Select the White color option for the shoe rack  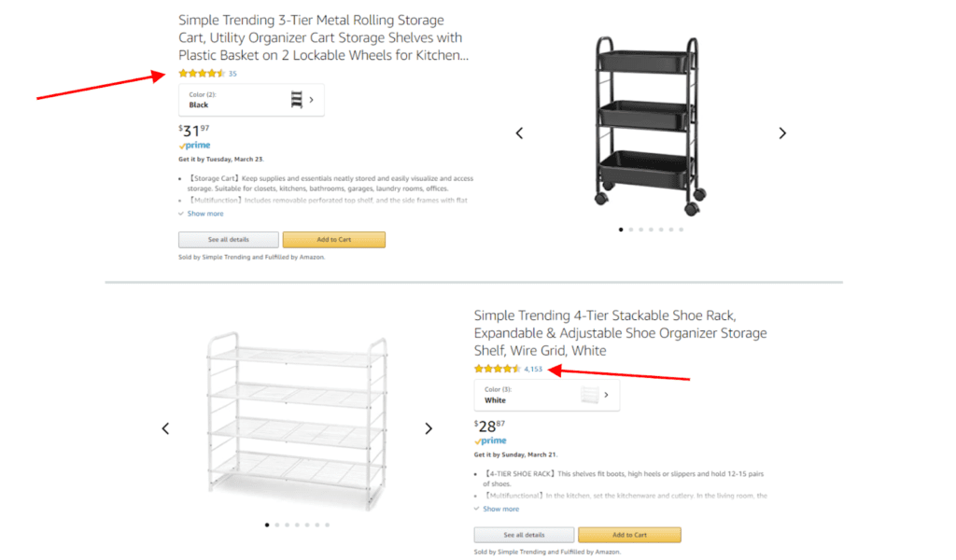point(523,395)
